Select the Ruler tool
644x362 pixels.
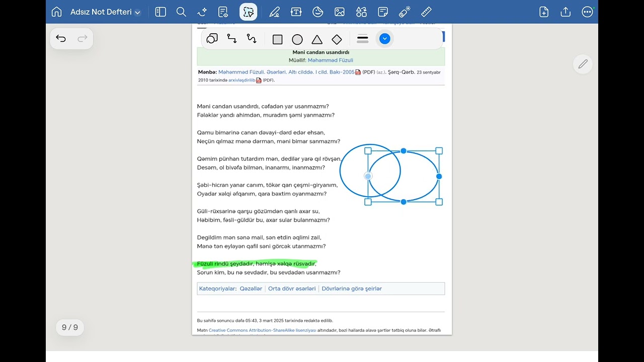click(426, 12)
